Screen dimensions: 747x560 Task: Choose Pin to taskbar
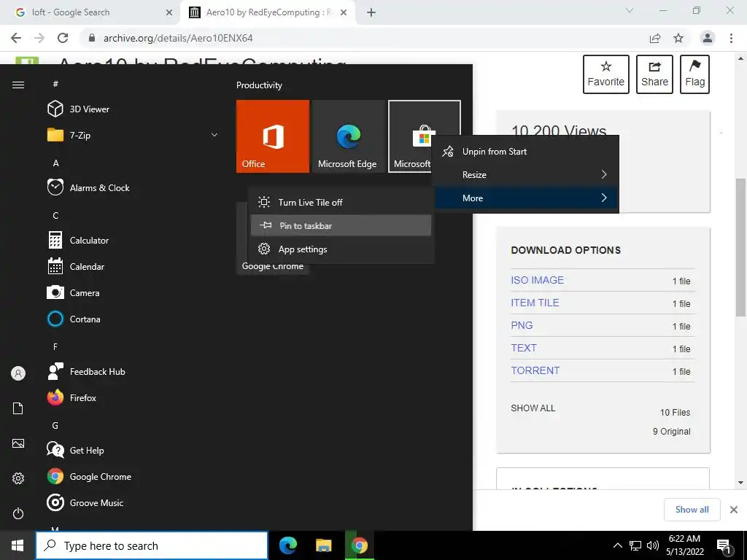click(341, 226)
